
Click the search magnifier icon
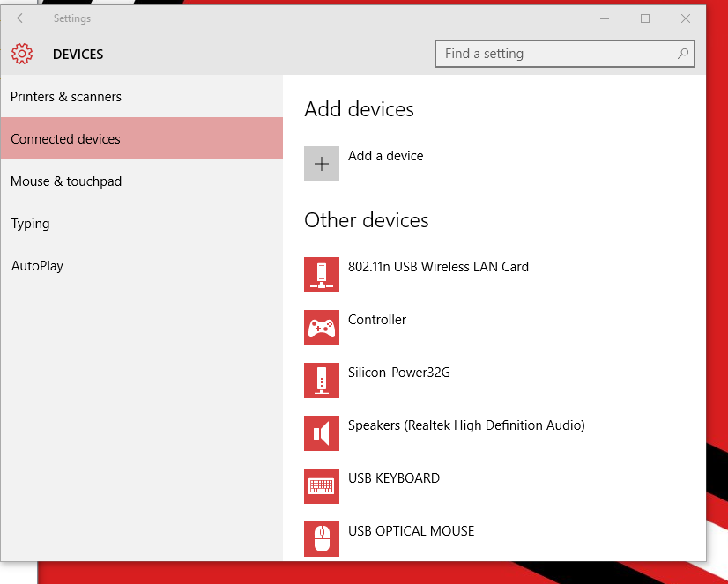tap(683, 54)
